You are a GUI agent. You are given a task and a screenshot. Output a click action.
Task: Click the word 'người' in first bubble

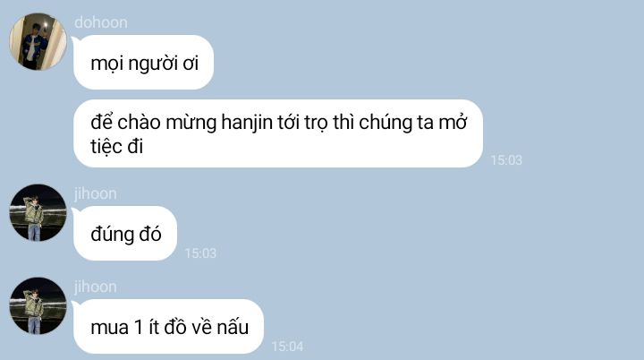click(x=153, y=64)
